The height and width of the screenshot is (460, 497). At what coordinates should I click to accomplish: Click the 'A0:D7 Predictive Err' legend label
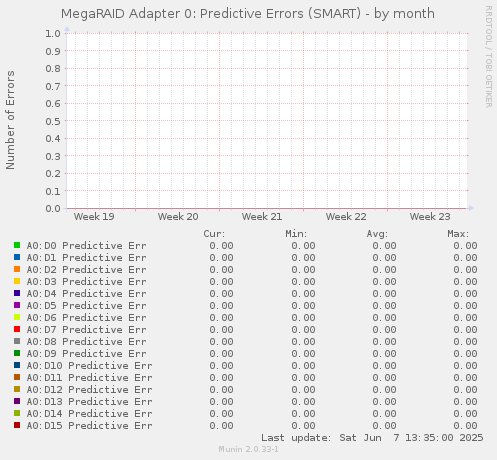[86, 330]
